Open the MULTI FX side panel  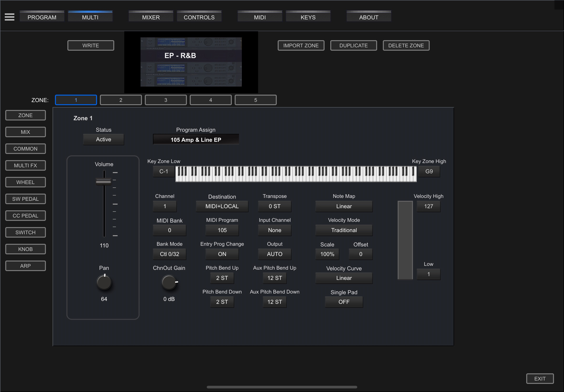click(26, 166)
